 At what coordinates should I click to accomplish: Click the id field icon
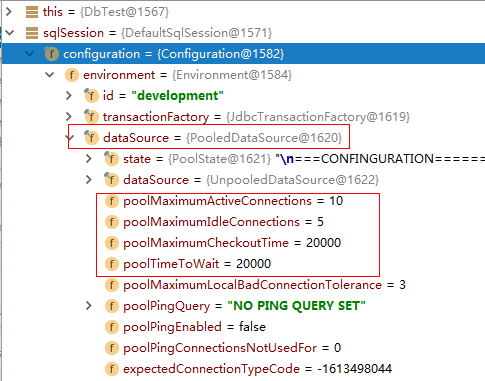point(91,96)
